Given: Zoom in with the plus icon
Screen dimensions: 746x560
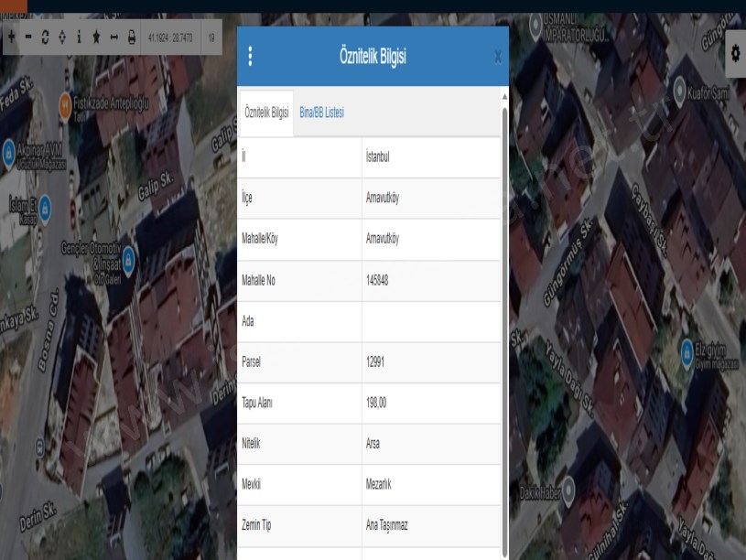Looking at the screenshot, I should 11,38.
